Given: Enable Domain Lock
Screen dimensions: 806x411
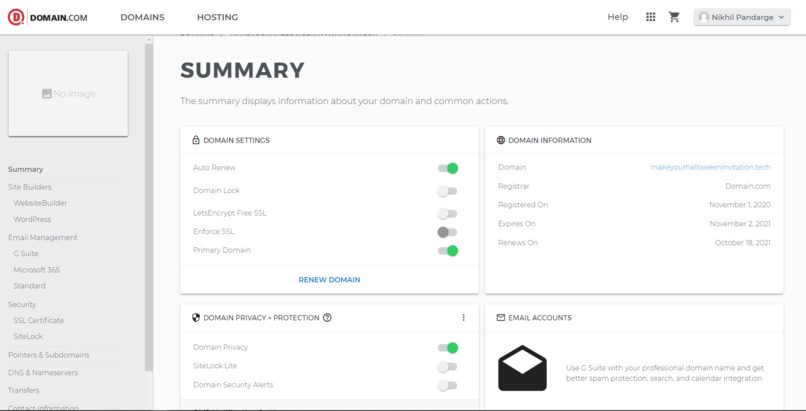Looking at the screenshot, I should pyautogui.click(x=447, y=191).
